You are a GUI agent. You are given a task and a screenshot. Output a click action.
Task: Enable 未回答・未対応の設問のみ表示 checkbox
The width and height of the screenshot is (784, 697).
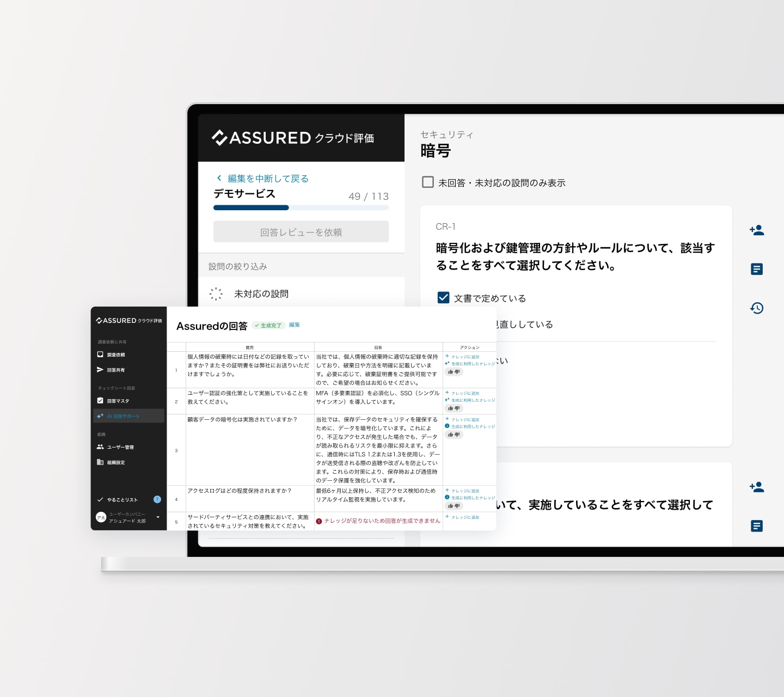(x=428, y=182)
